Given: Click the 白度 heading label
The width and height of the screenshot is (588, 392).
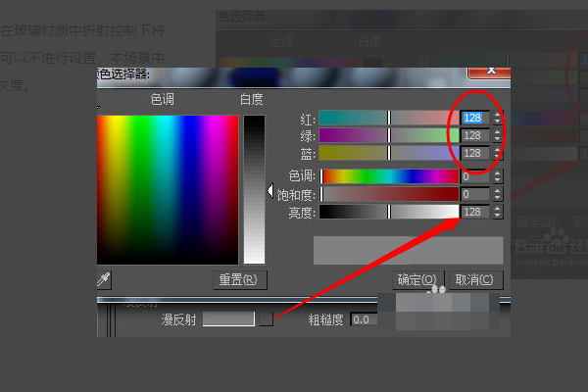Looking at the screenshot, I should point(252,99).
